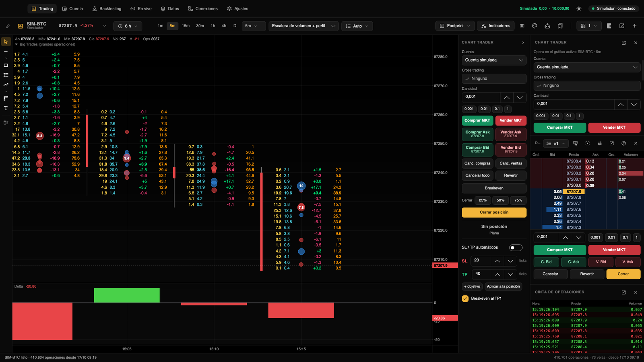Click the bookmarks icon in chart toolbar
Image resolution: width=644 pixels, height=362 pixels.
click(x=560, y=26)
